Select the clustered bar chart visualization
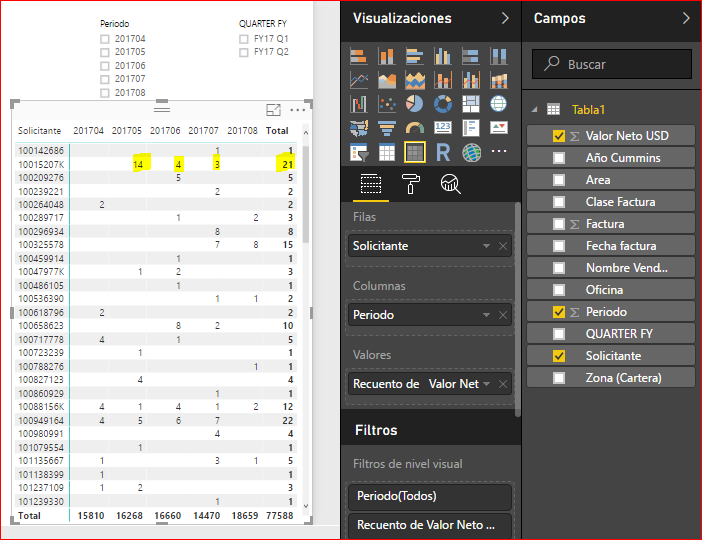 click(x=415, y=57)
